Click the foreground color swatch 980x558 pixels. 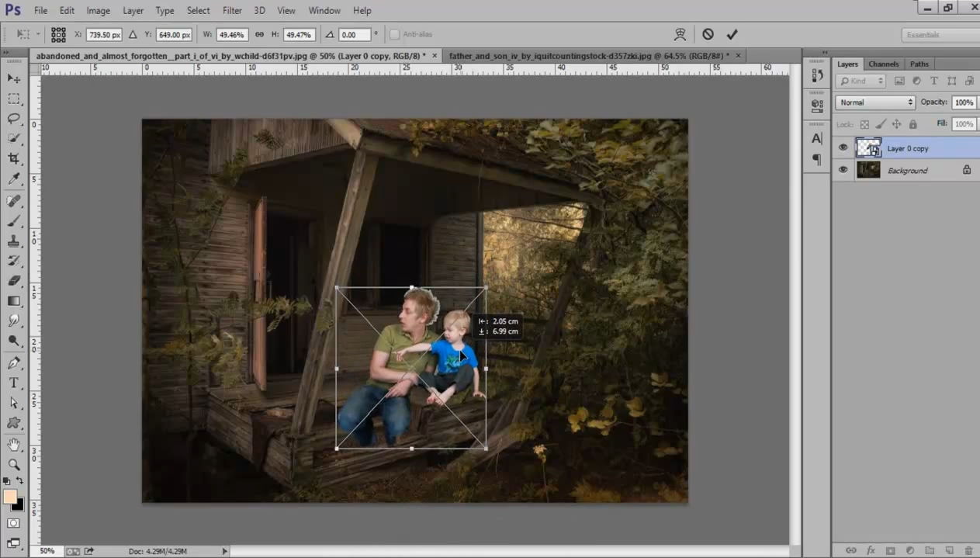click(10, 497)
